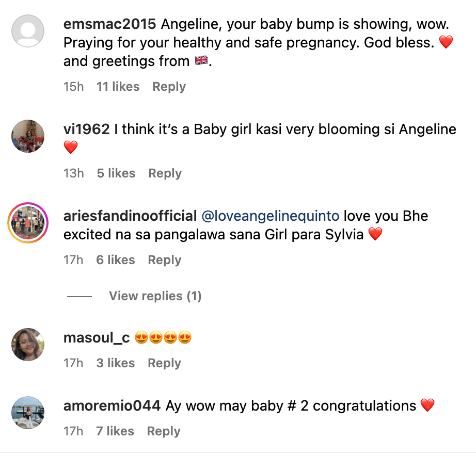Show the 11 likes list
The image size is (476, 456).
tap(118, 87)
